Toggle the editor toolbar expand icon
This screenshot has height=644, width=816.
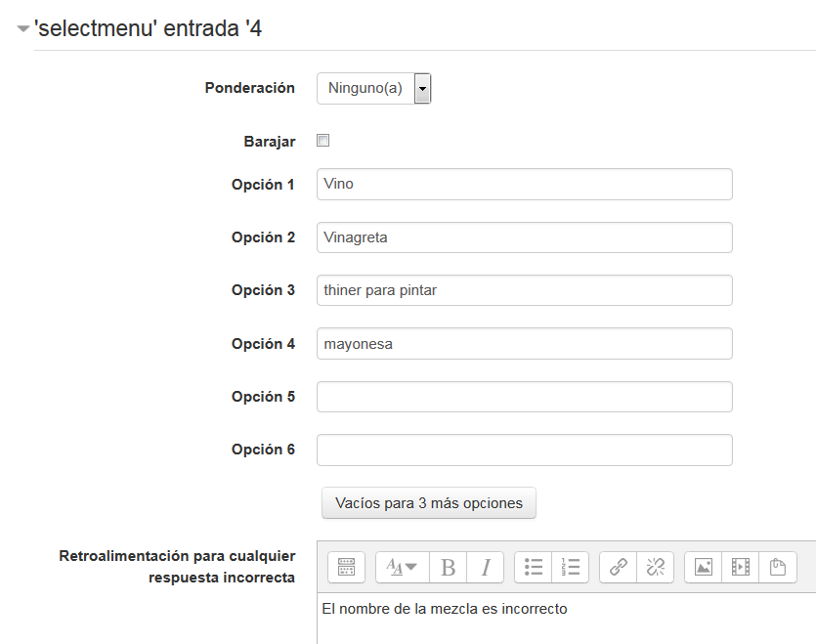[x=345, y=567]
